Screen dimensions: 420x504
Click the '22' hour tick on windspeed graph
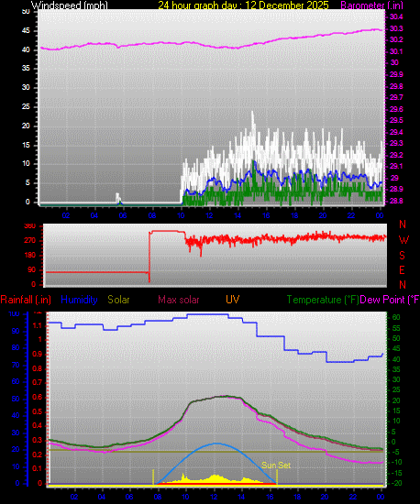pyautogui.click(x=351, y=215)
